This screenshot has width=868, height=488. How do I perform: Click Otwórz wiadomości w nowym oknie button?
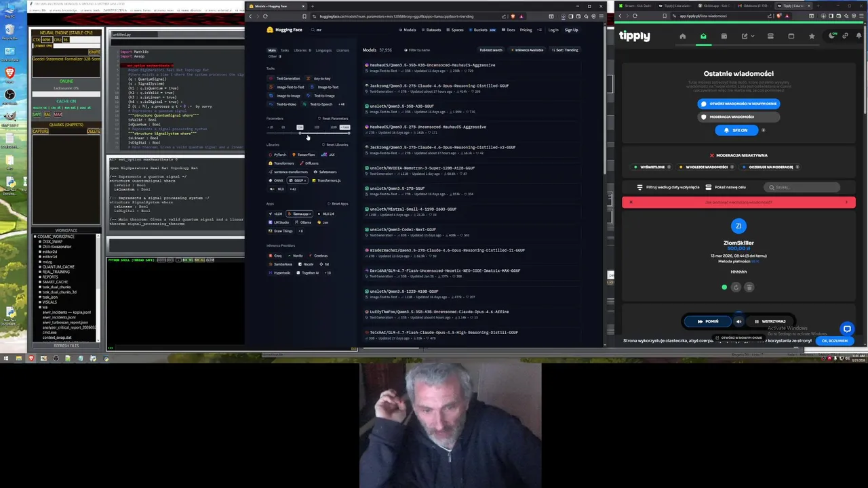[x=738, y=104]
